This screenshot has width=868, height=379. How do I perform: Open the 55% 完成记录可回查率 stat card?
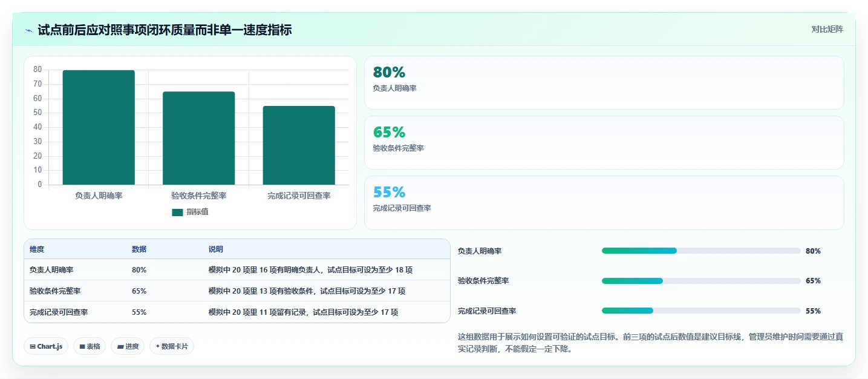[x=604, y=202]
